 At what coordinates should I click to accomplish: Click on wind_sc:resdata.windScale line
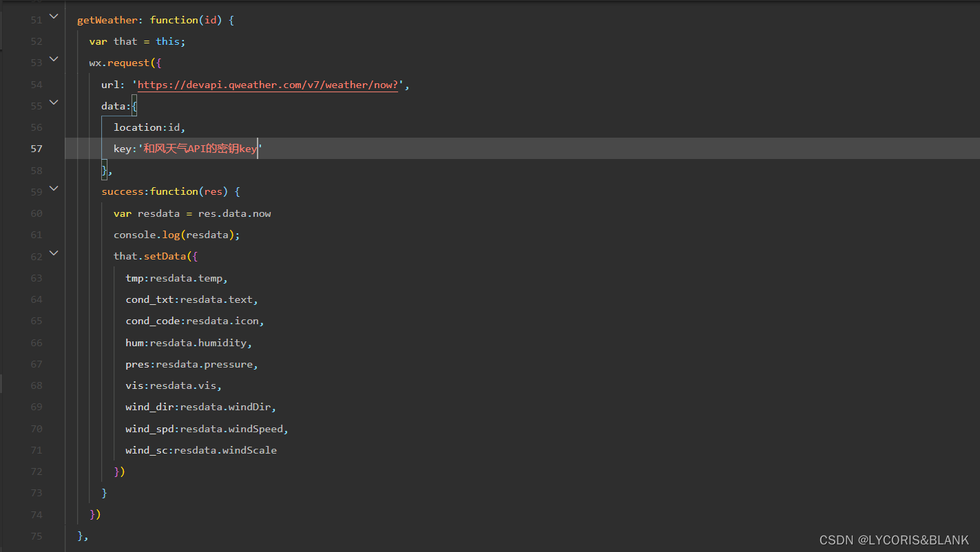[x=201, y=450]
